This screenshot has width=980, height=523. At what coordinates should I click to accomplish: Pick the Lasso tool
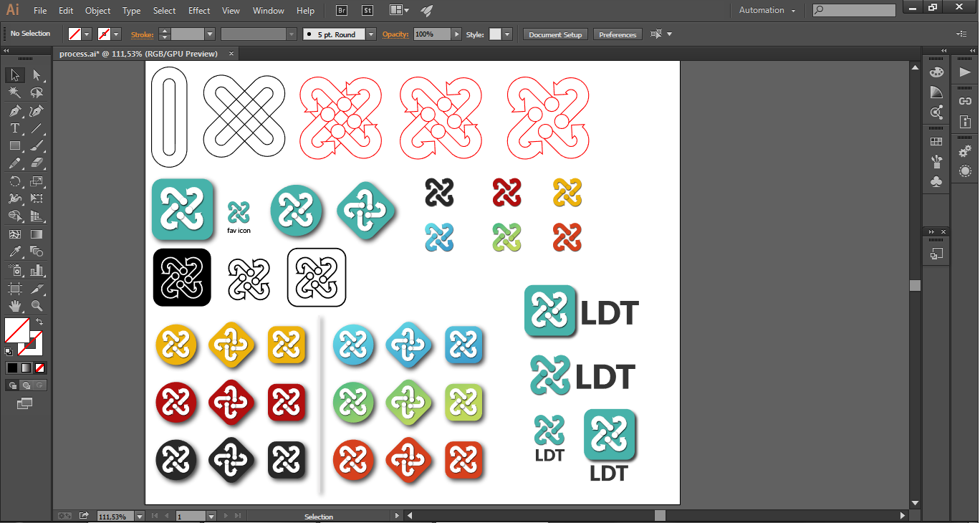click(x=37, y=93)
